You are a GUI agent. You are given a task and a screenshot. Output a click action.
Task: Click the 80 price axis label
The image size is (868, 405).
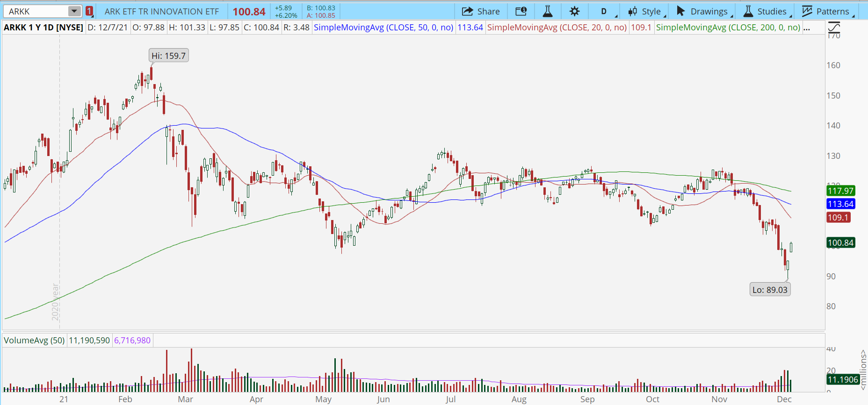(x=831, y=306)
